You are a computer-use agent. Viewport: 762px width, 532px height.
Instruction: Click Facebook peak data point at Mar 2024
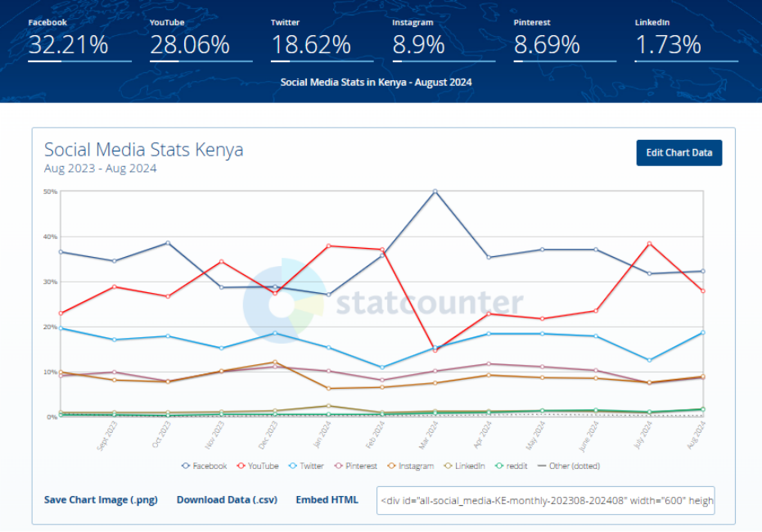click(x=435, y=192)
